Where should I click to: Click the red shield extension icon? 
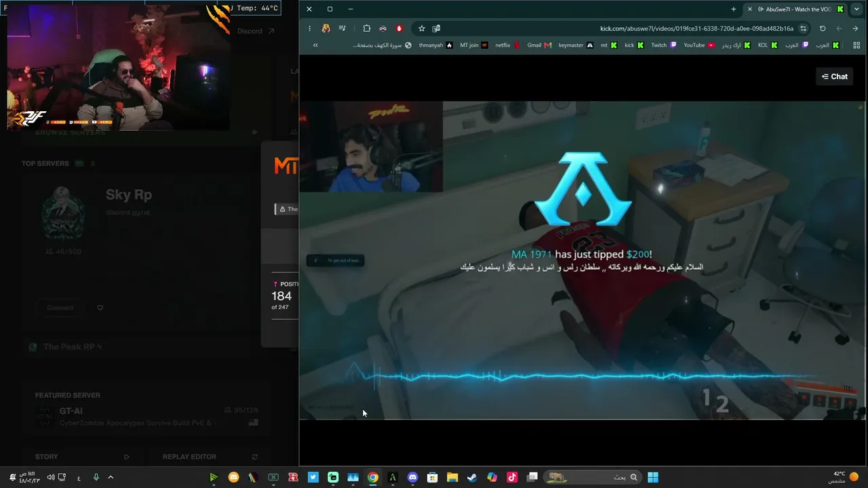tap(399, 28)
